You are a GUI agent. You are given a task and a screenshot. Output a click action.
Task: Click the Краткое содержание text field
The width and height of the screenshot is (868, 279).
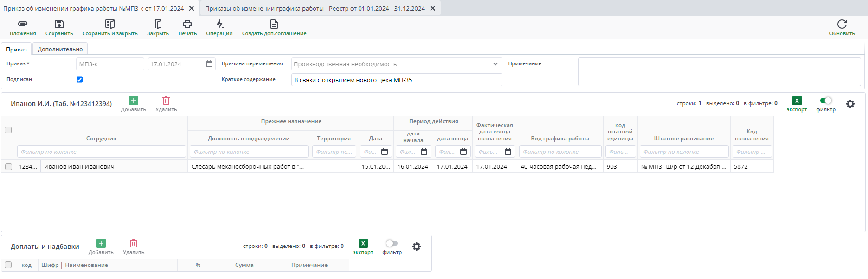point(397,80)
